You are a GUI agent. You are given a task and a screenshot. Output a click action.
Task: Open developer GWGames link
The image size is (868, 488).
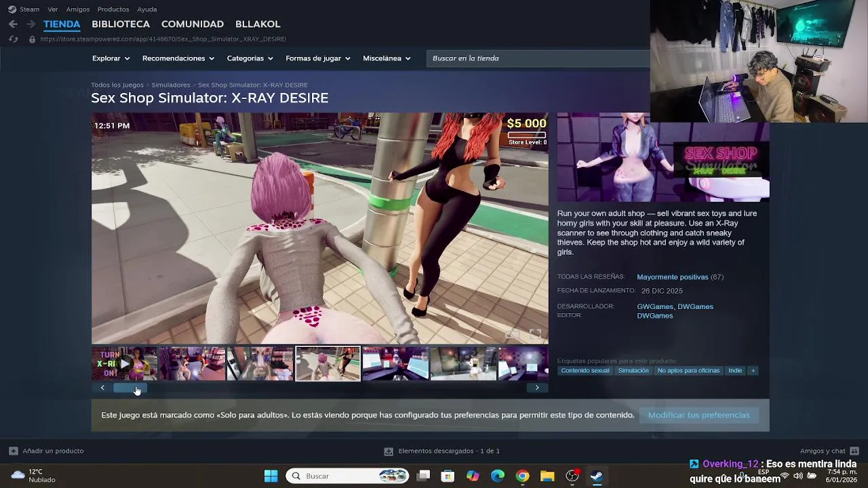(x=654, y=307)
